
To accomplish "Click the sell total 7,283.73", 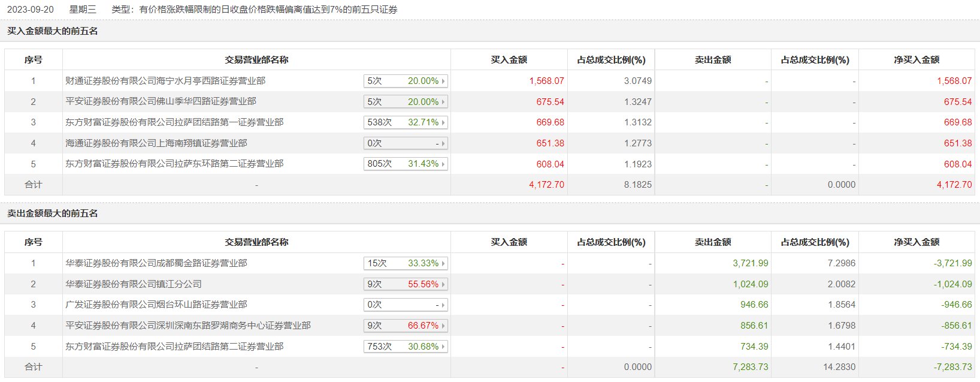I will click(x=751, y=367).
